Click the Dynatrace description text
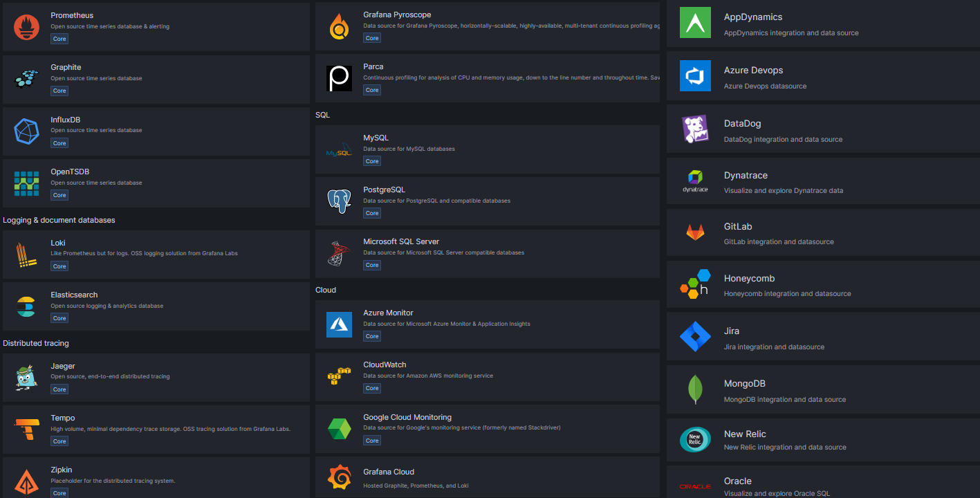Image resolution: width=980 pixels, height=498 pixels. click(x=784, y=190)
